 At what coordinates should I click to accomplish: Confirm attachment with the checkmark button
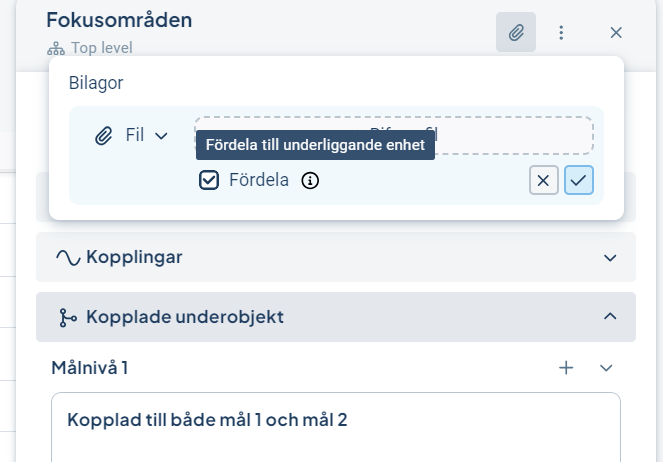click(x=579, y=180)
